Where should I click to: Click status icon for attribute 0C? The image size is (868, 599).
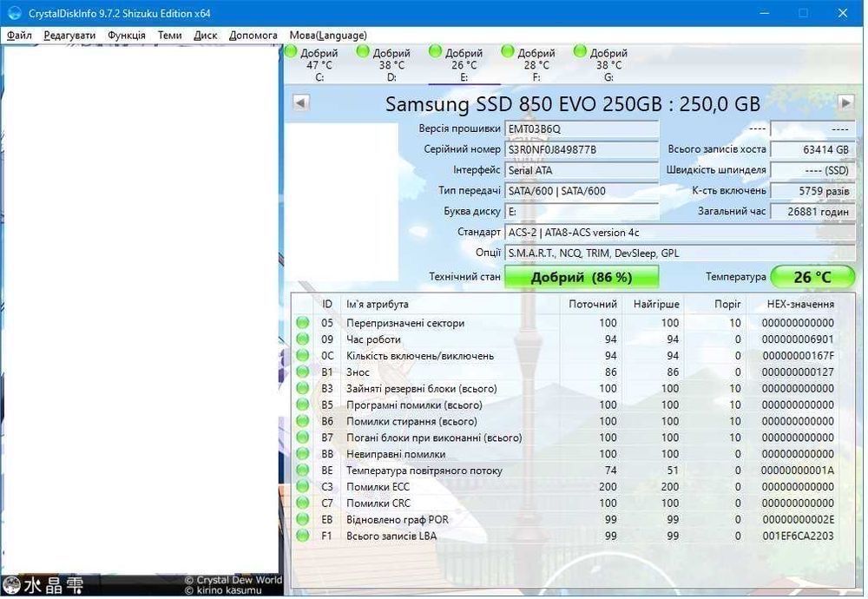click(302, 355)
